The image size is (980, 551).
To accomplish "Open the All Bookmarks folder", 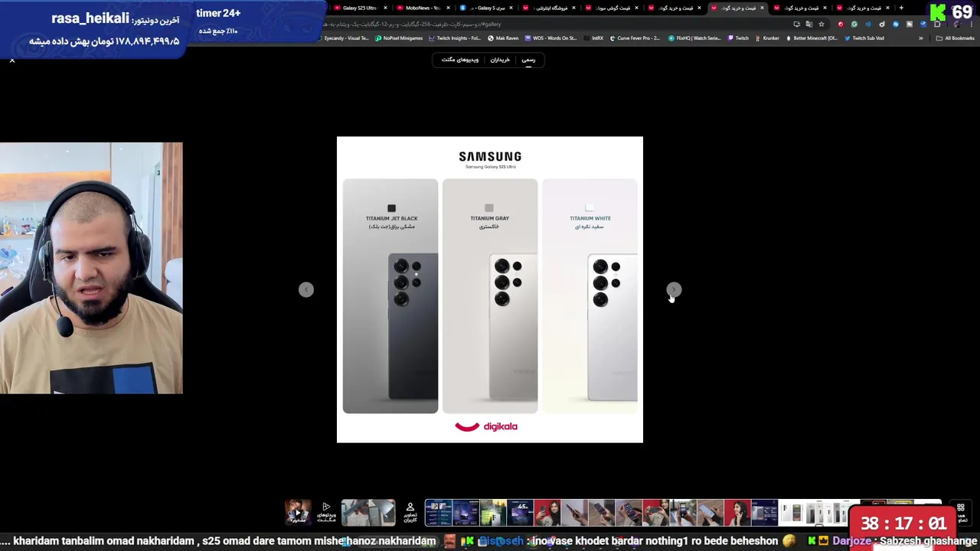I will coord(955,38).
